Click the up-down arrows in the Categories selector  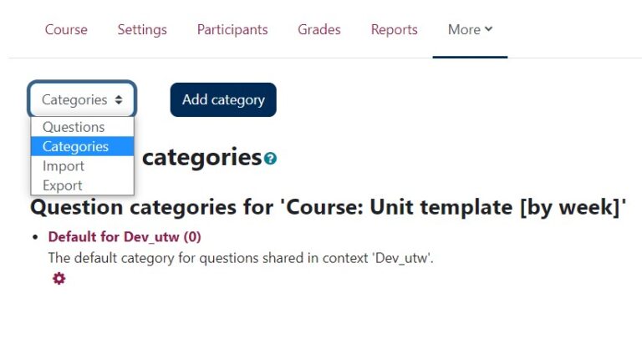click(119, 100)
